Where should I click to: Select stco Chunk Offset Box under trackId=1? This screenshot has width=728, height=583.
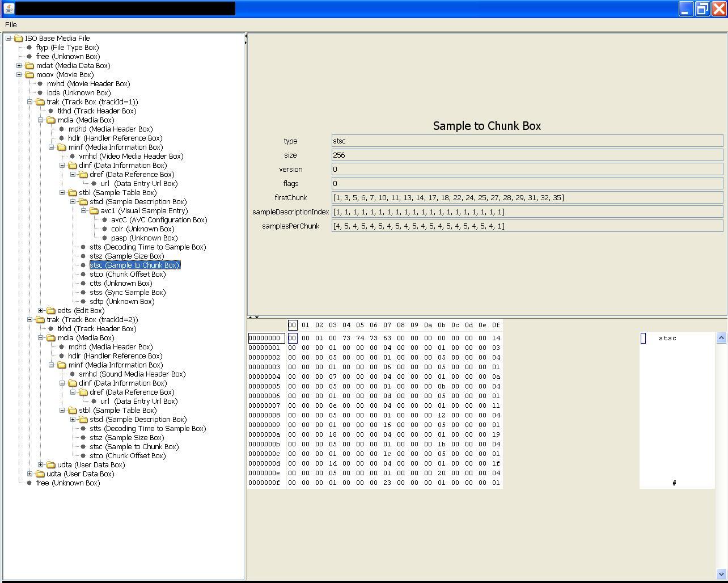pos(128,274)
